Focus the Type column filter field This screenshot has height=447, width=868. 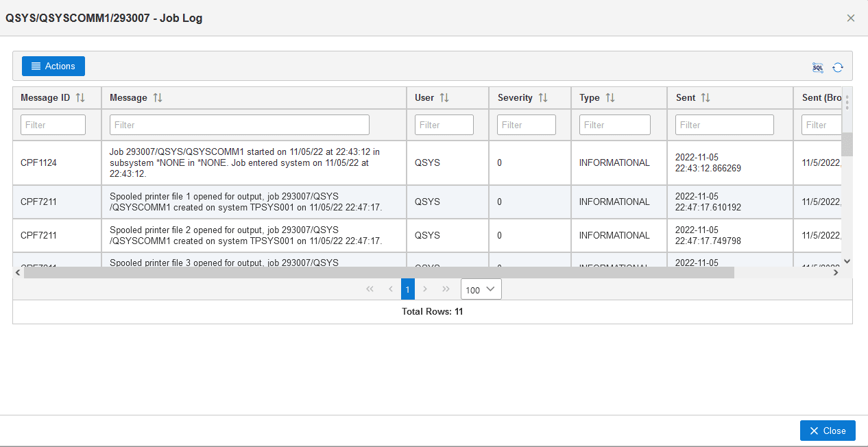pos(614,125)
